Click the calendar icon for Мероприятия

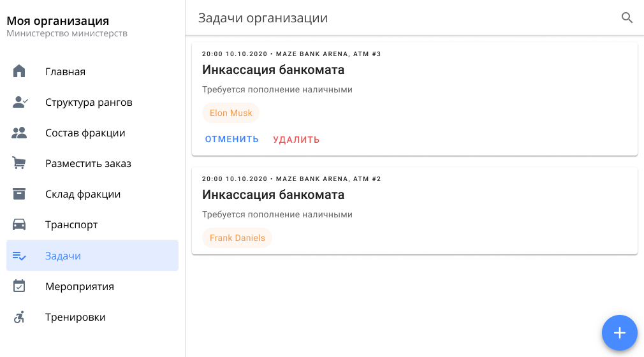(19, 286)
